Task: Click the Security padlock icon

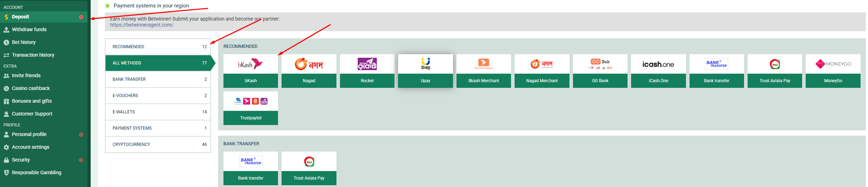Action: [6, 160]
